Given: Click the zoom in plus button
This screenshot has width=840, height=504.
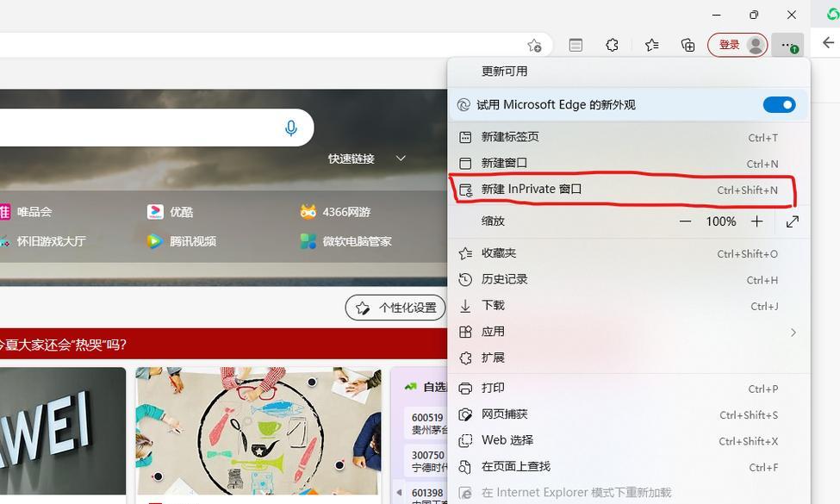Looking at the screenshot, I should [x=757, y=221].
